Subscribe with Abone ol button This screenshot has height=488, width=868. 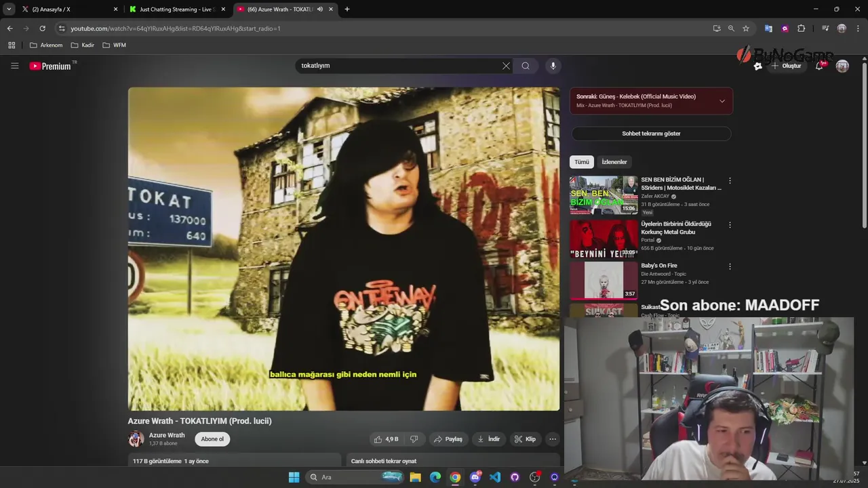coord(212,439)
